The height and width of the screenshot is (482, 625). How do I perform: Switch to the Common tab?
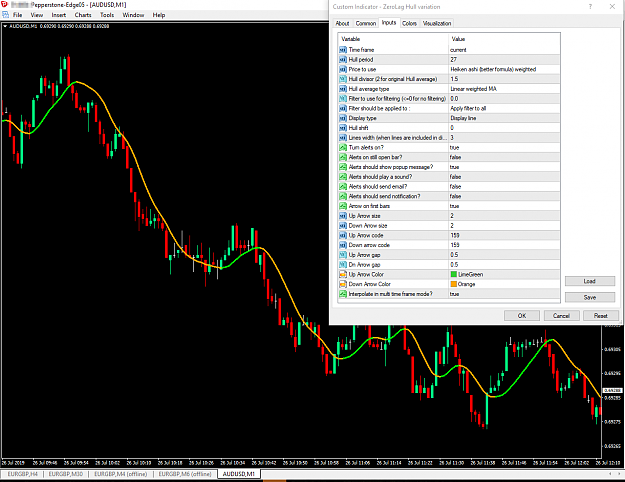click(x=366, y=23)
